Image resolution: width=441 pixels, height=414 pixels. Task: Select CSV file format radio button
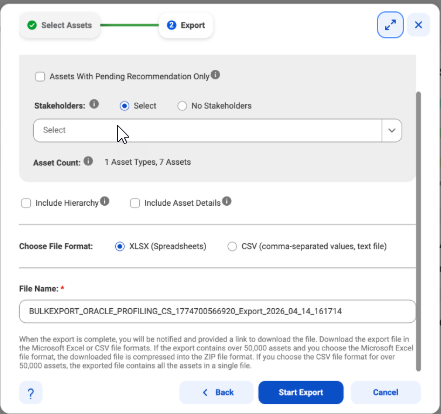click(x=232, y=246)
